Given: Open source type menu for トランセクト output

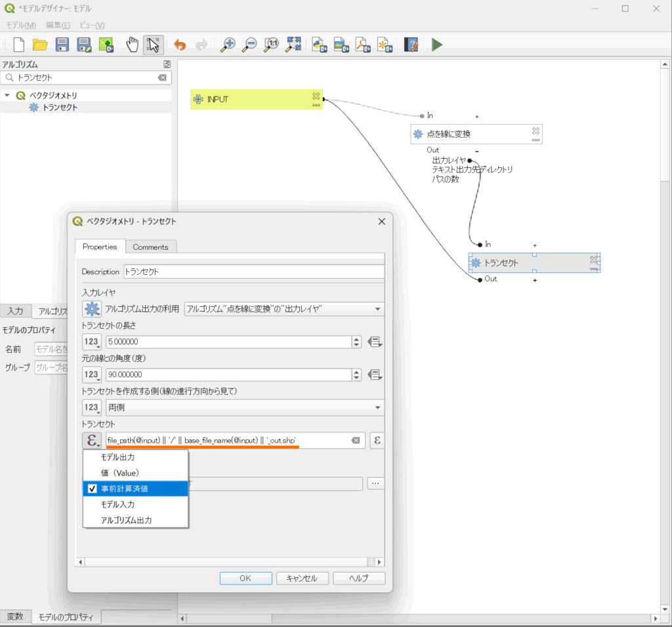Looking at the screenshot, I should click(x=92, y=440).
